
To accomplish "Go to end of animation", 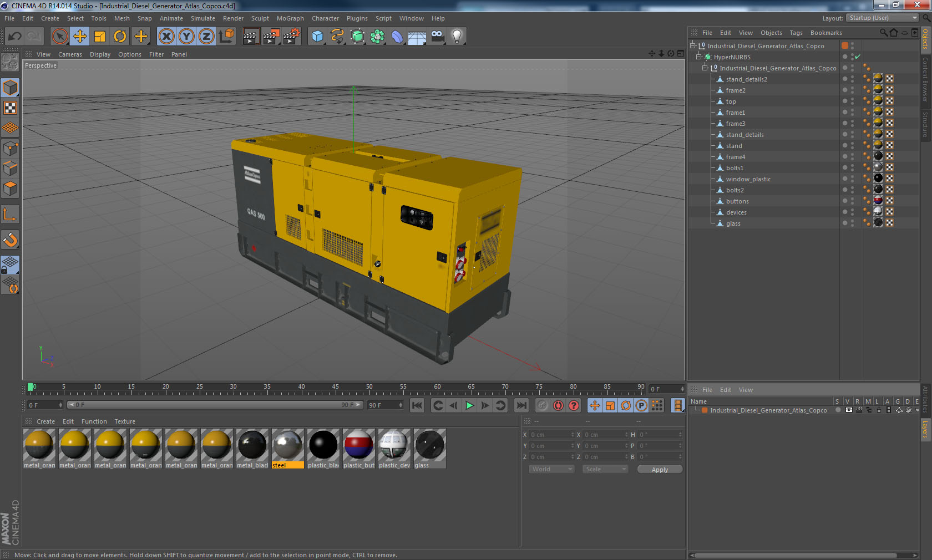I will [x=521, y=405].
